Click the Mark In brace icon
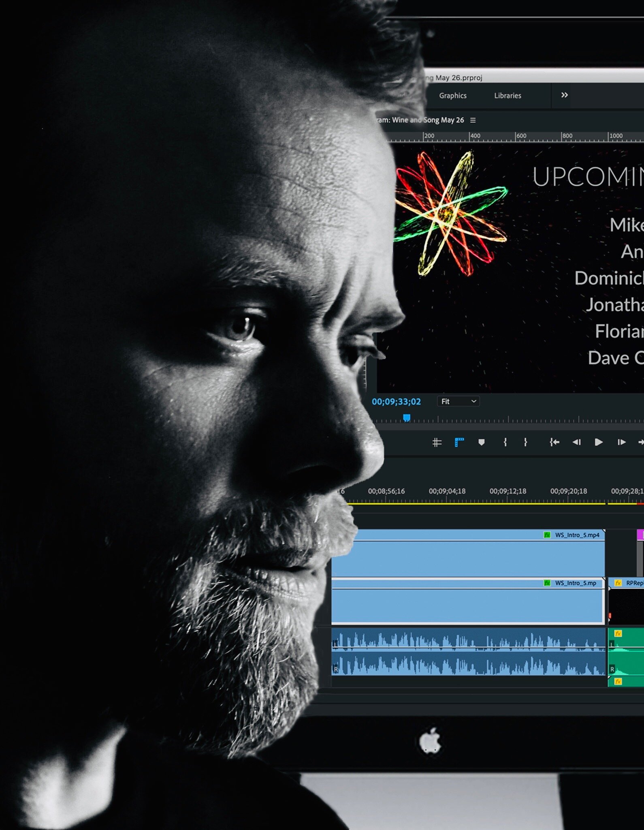This screenshot has width=644, height=830. (x=505, y=442)
